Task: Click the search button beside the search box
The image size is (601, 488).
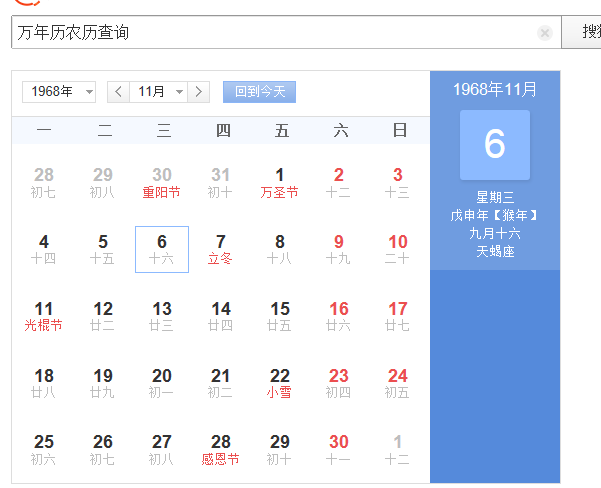Action: (x=581, y=32)
